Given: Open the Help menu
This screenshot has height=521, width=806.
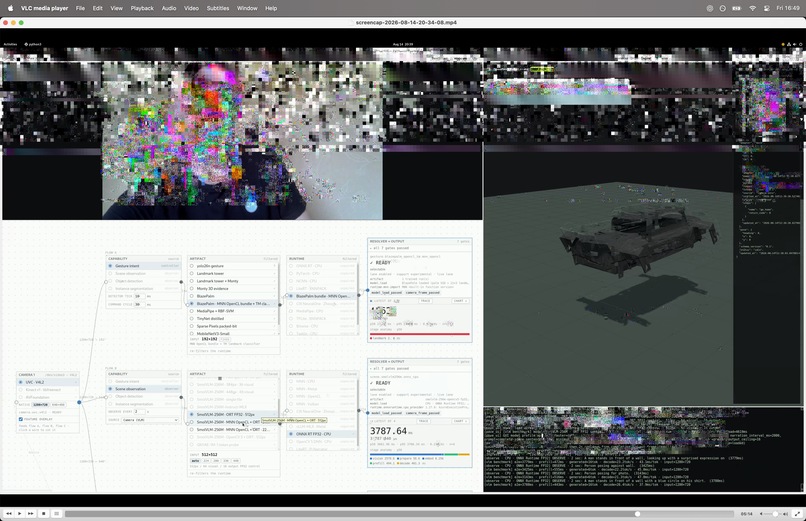Looking at the screenshot, I should point(271,8).
